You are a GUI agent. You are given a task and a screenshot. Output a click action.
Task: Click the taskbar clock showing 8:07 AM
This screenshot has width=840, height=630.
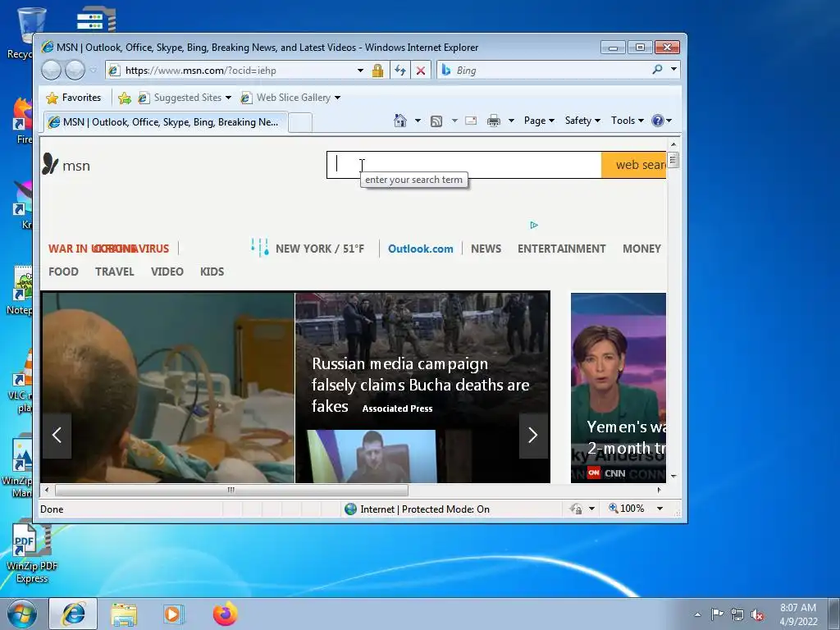797,614
